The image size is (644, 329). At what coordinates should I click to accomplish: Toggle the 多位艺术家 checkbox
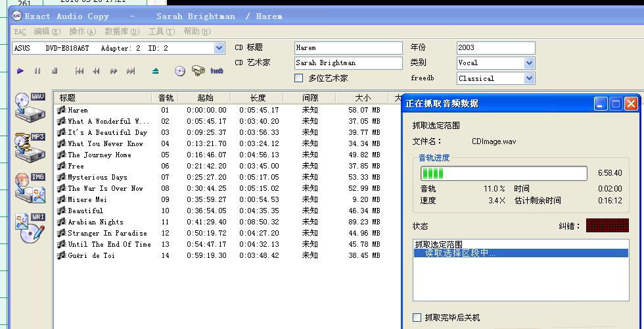299,78
